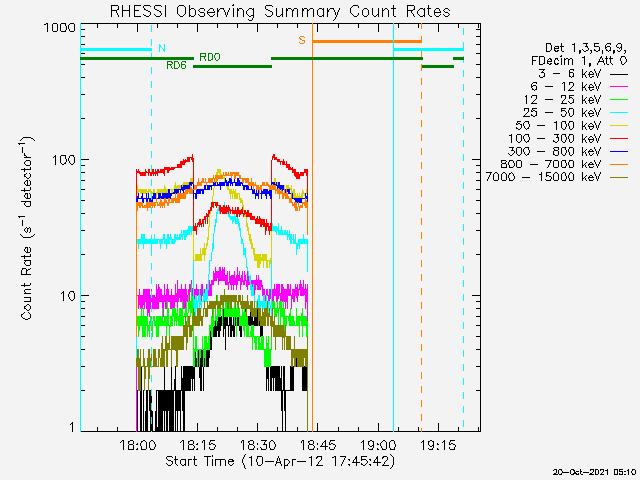The height and width of the screenshot is (480, 640).
Task: Click the '18:00' x-axis tick label
Action: click(138, 445)
